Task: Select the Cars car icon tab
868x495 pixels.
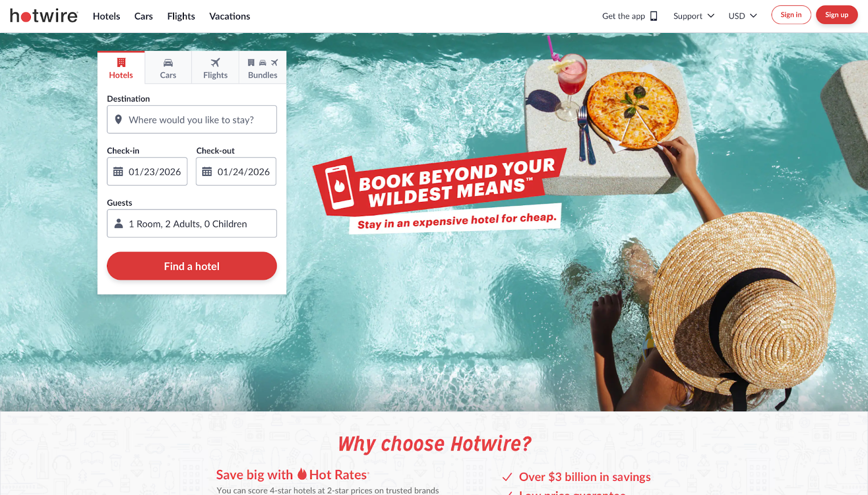Action: tap(168, 68)
